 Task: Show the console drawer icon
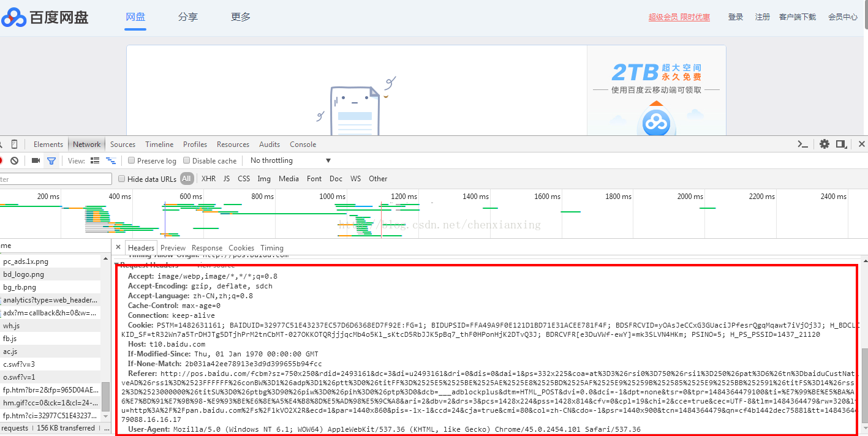pyautogui.click(x=802, y=145)
